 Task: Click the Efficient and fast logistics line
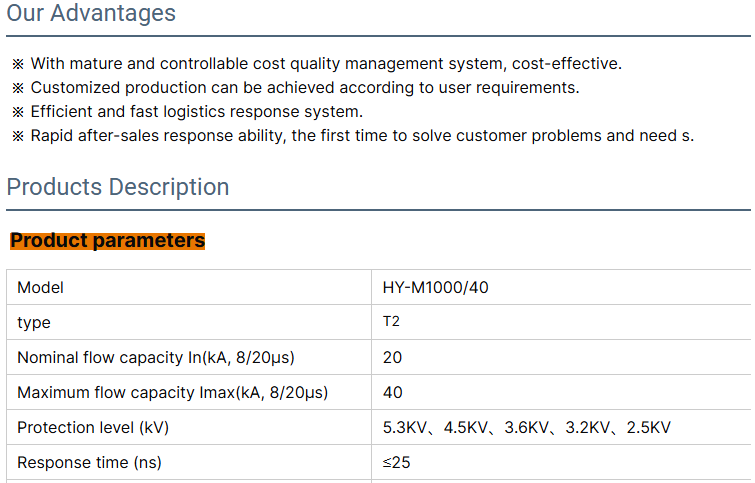[196, 112]
